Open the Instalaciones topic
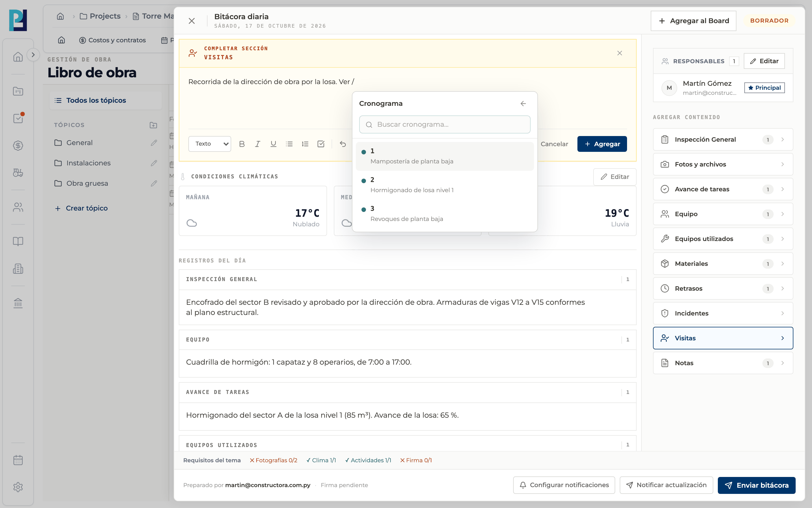The width and height of the screenshot is (812, 508). click(x=88, y=163)
